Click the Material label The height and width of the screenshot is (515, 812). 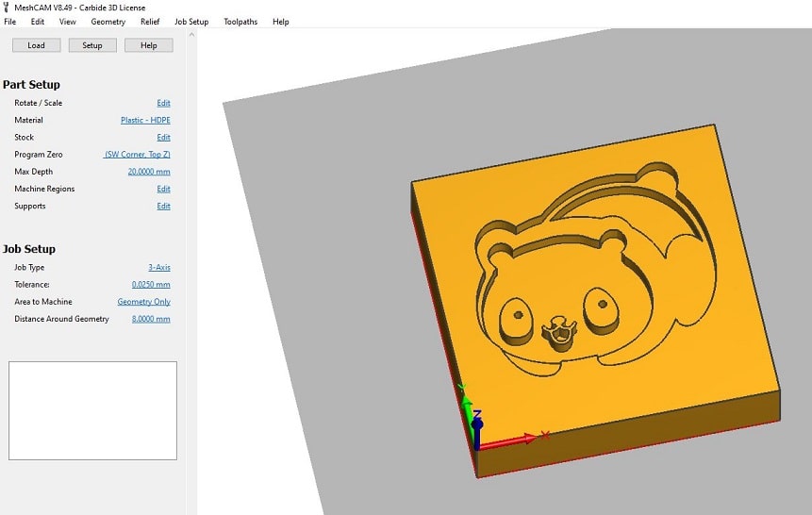pos(29,120)
